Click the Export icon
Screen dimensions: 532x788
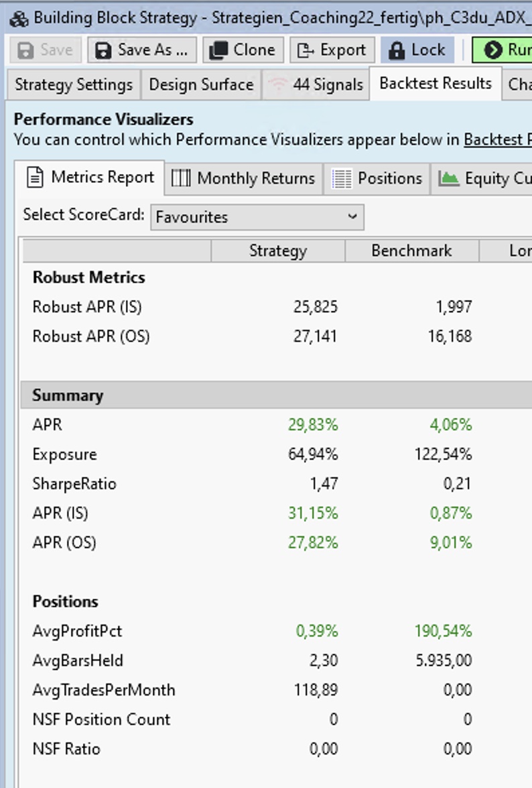click(x=306, y=50)
